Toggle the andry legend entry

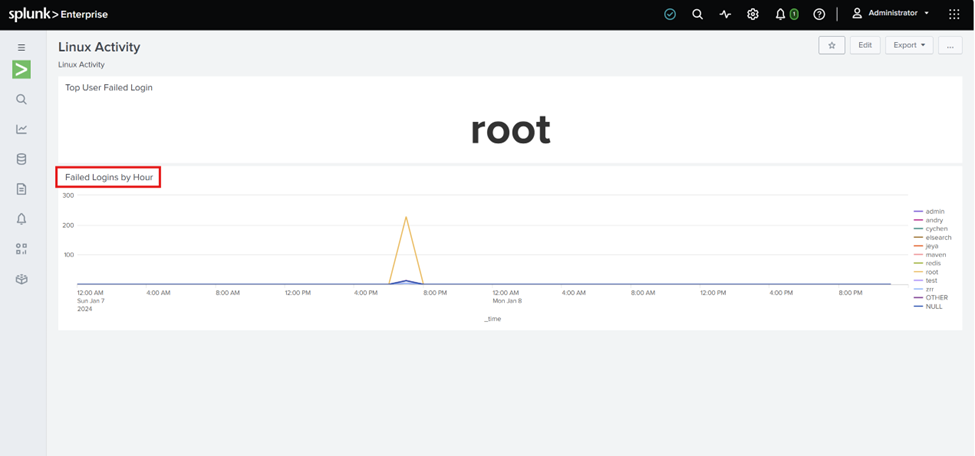[928, 220]
